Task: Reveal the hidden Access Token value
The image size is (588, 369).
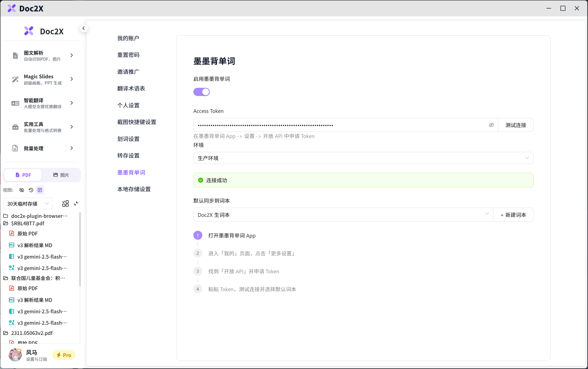Action: 491,125
